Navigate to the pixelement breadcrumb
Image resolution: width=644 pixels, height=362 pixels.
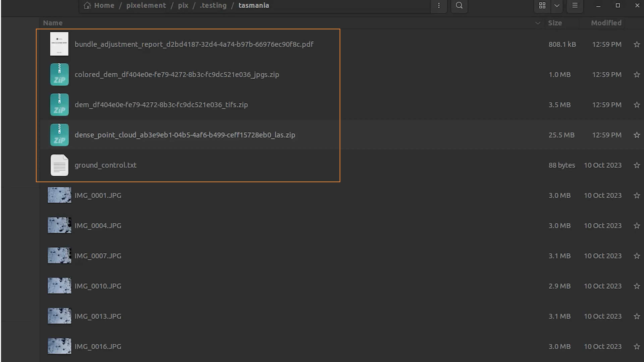[x=146, y=6]
